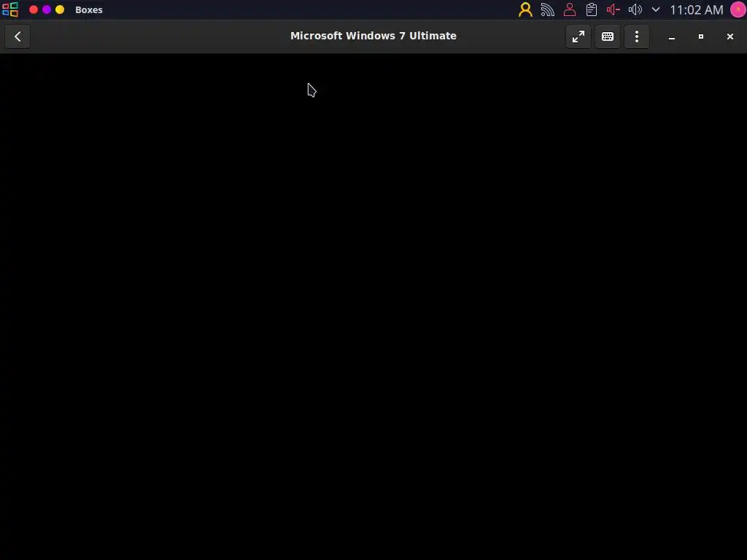Click the purple dot in the top panel
The height and width of the screenshot is (560, 747).
[47, 9]
